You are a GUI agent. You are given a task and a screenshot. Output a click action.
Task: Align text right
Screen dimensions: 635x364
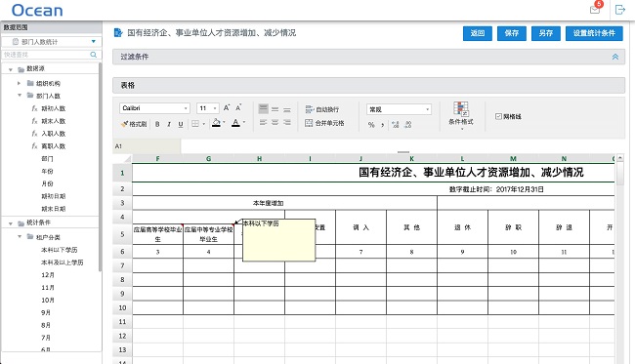tap(287, 123)
